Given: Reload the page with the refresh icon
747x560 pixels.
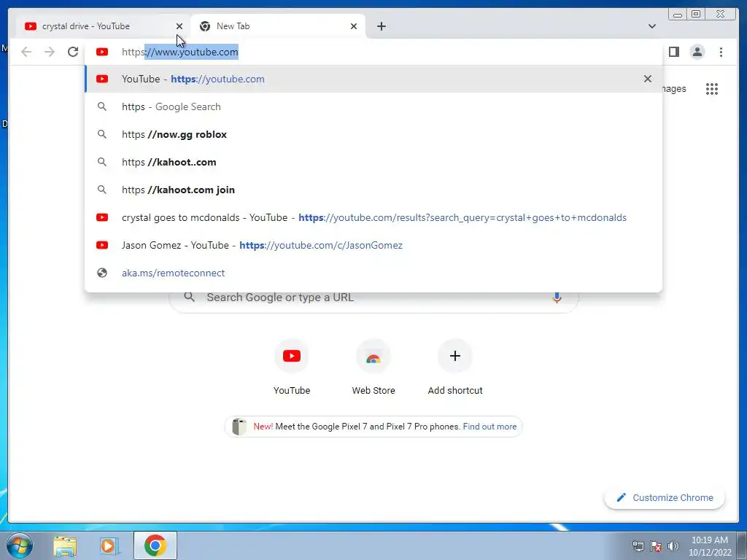Looking at the screenshot, I should tap(73, 52).
